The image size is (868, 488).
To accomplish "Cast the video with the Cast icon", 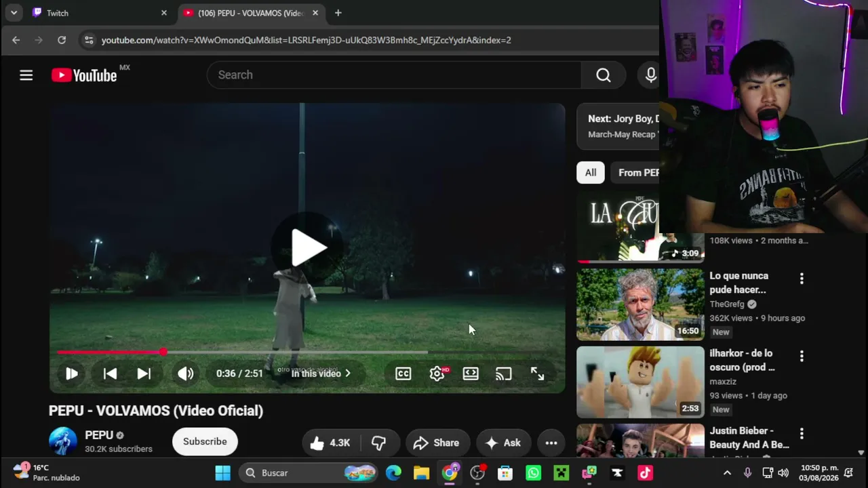I will pos(503,373).
